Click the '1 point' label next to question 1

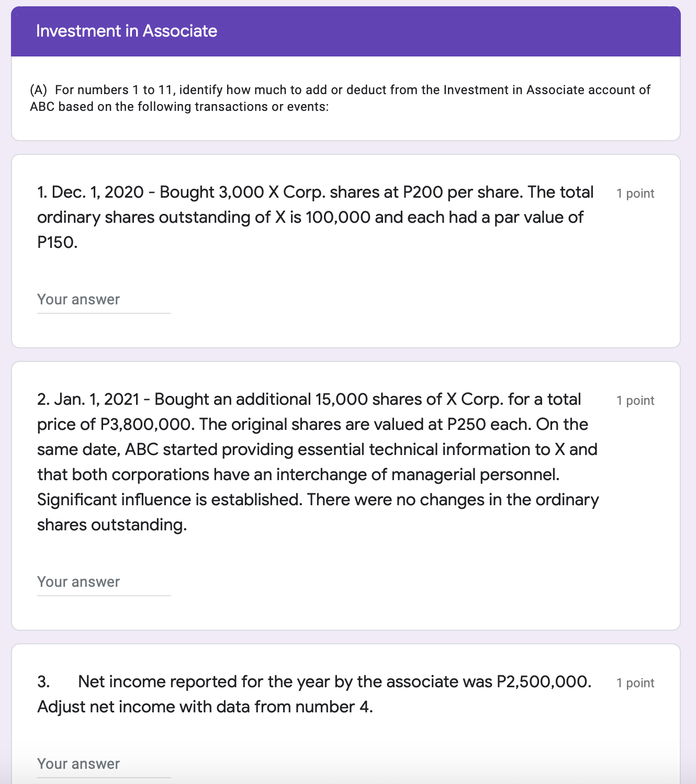(635, 193)
